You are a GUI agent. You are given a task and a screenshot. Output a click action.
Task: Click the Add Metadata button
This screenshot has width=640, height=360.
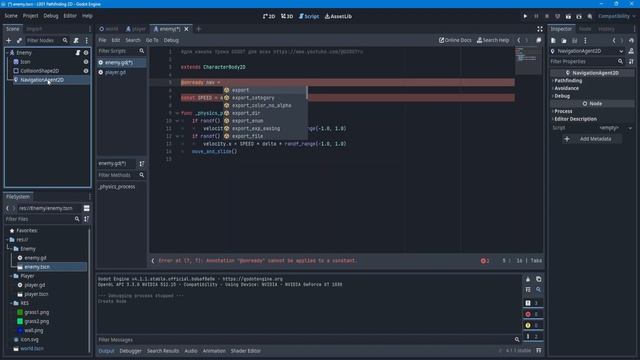coord(591,139)
